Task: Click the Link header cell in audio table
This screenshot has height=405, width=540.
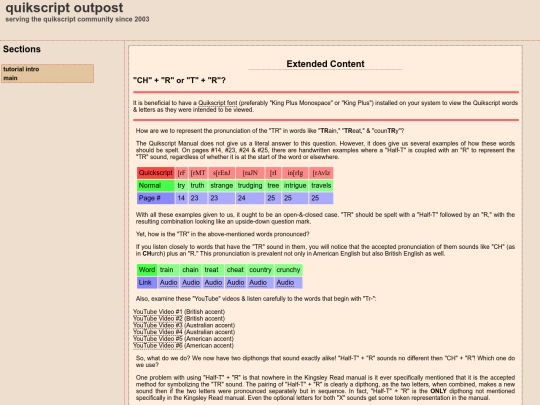Action: tap(147, 282)
